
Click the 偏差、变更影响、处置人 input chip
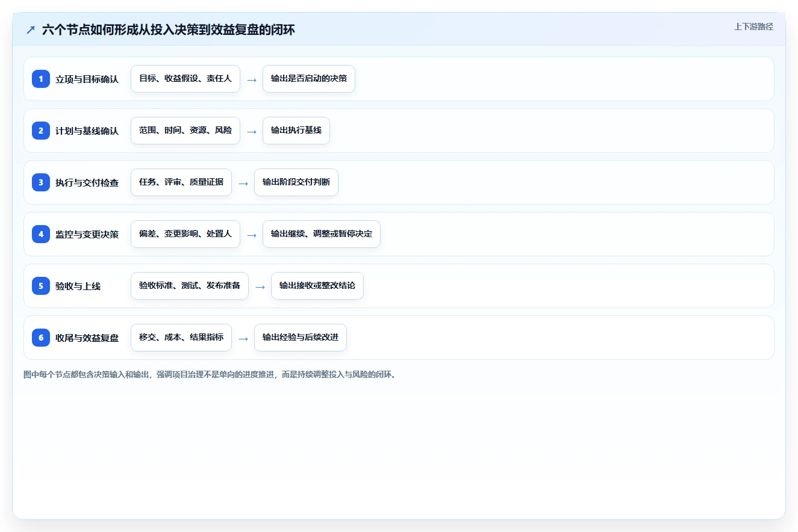tap(185, 234)
